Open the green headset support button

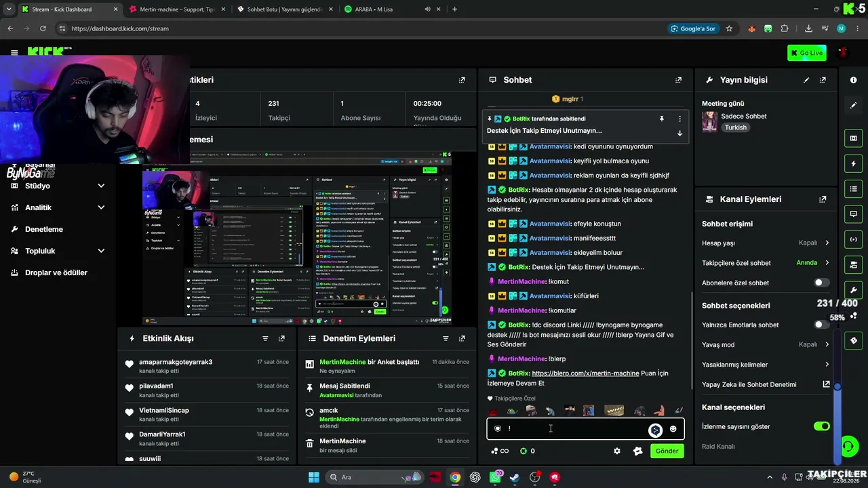click(848, 446)
